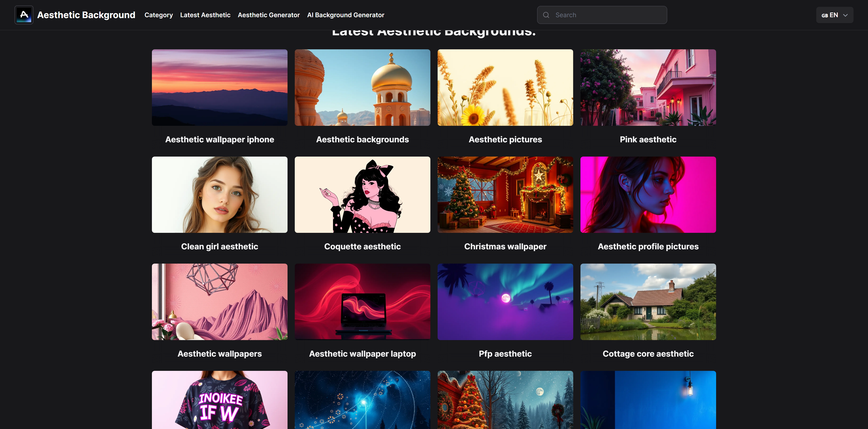Viewport: 868px width, 429px height.
Task: Click the Aesthetic wallpaper laptop title
Action: coord(362,354)
